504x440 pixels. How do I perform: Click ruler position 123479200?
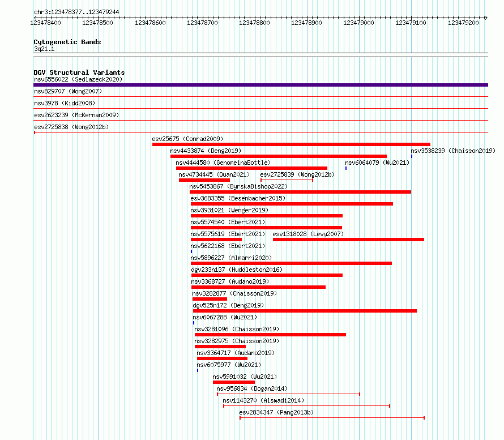click(x=463, y=23)
